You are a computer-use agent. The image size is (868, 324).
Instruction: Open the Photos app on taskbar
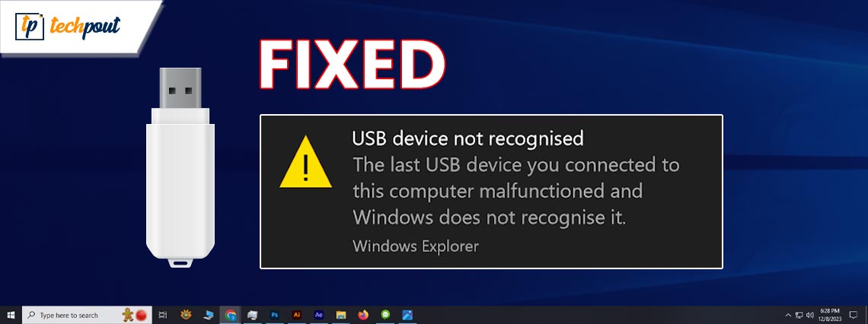tap(407, 315)
